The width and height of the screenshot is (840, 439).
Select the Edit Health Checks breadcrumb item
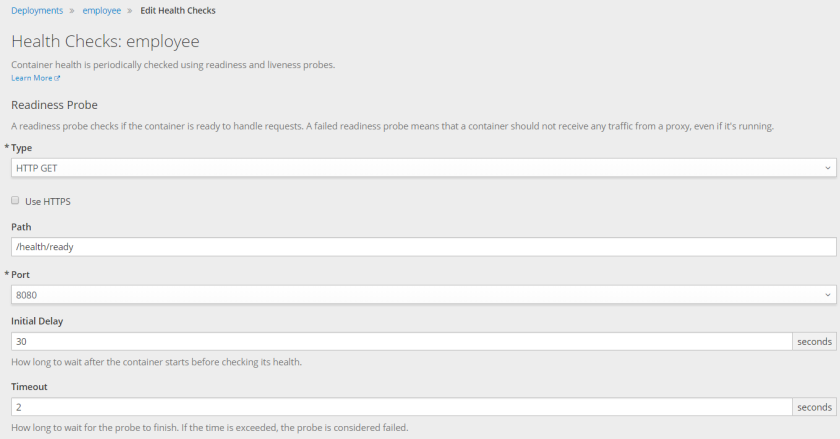[x=178, y=11]
